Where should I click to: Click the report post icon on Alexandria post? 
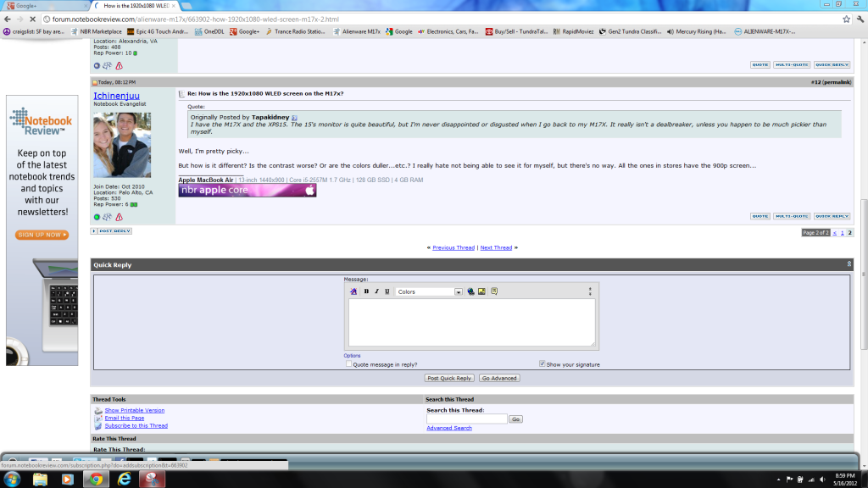click(119, 66)
